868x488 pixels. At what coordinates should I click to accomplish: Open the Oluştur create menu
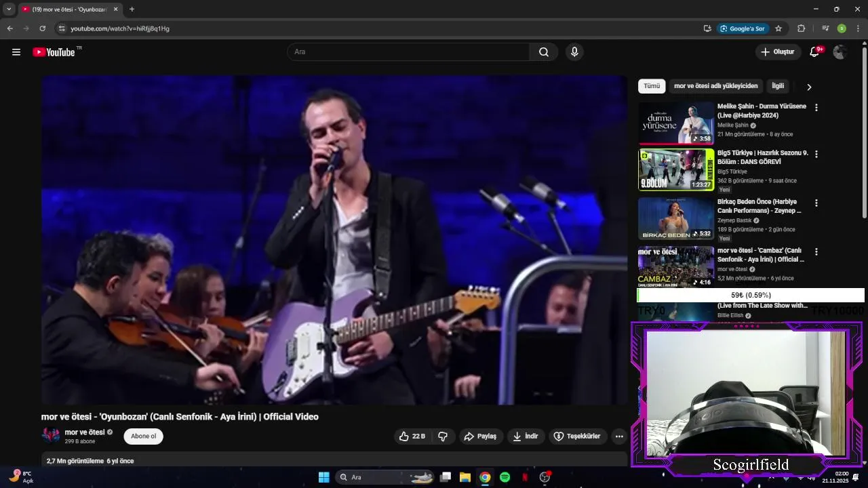pyautogui.click(x=778, y=52)
